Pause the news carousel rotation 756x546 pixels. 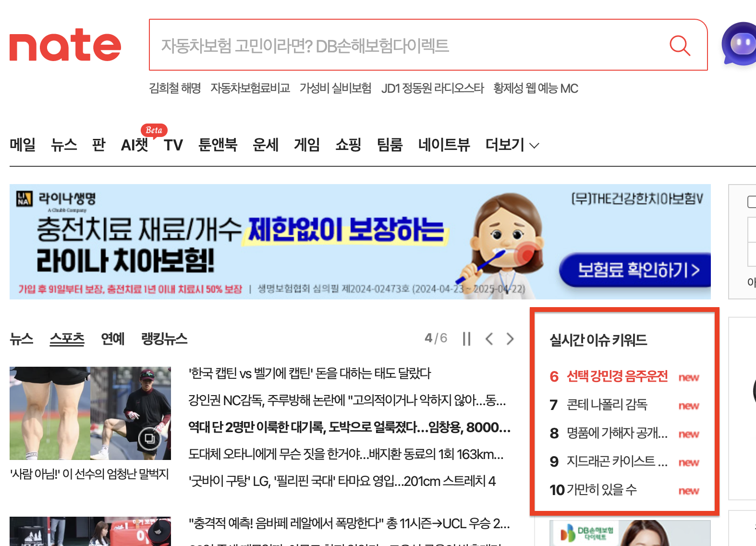[x=466, y=339]
